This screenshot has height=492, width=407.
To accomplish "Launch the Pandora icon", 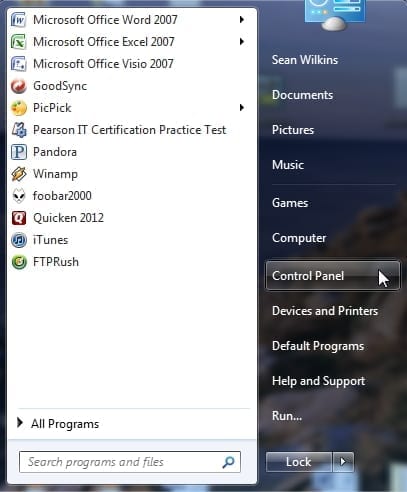I will click(x=19, y=152).
